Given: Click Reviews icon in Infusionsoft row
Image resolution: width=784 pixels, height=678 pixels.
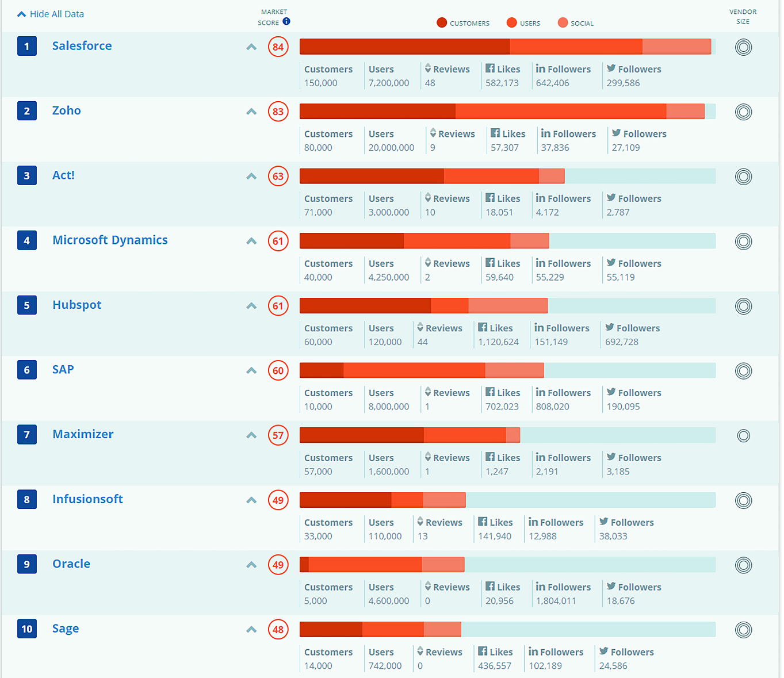Looking at the screenshot, I should [x=420, y=522].
